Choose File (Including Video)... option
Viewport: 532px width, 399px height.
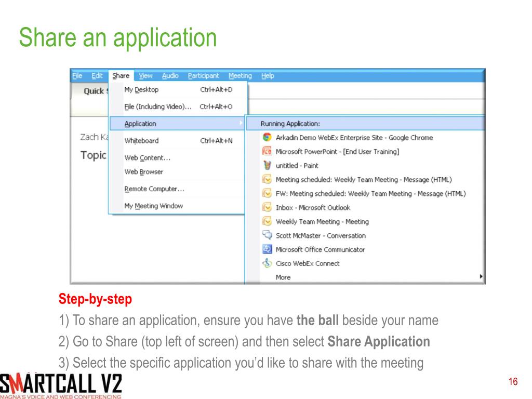click(x=178, y=107)
